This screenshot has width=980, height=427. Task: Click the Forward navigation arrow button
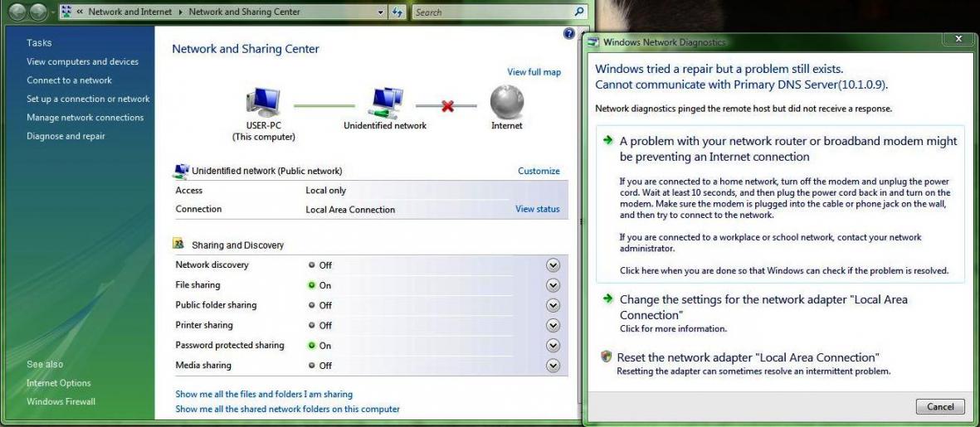39,12
